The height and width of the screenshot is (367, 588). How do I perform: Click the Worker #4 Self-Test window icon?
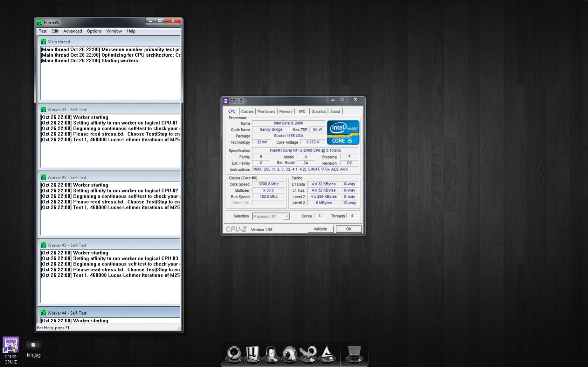[43, 313]
